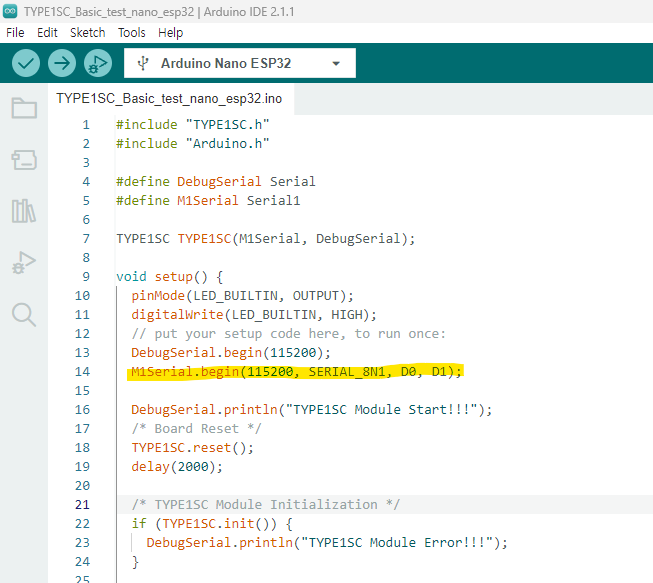Click the 'TYPE1SC Module Start!!!' println line

tap(312, 410)
